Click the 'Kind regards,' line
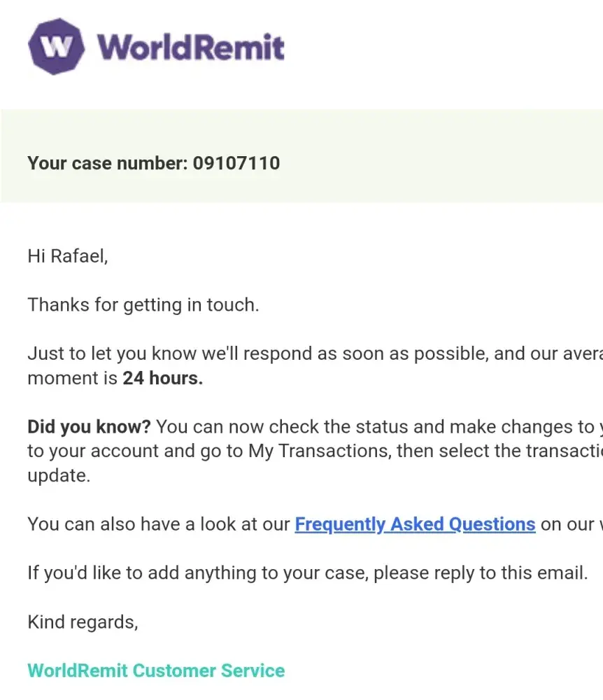Image resolution: width=603 pixels, height=700 pixels. tap(83, 622)
